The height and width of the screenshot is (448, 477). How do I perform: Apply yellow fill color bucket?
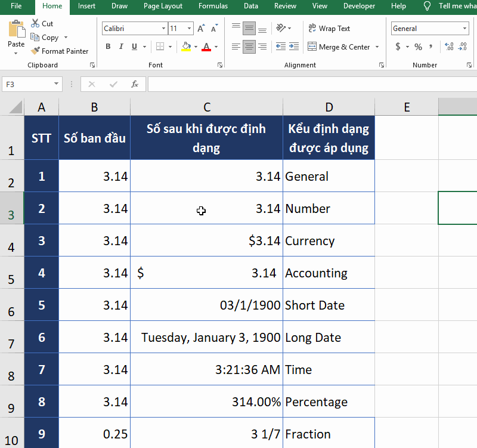186,47
